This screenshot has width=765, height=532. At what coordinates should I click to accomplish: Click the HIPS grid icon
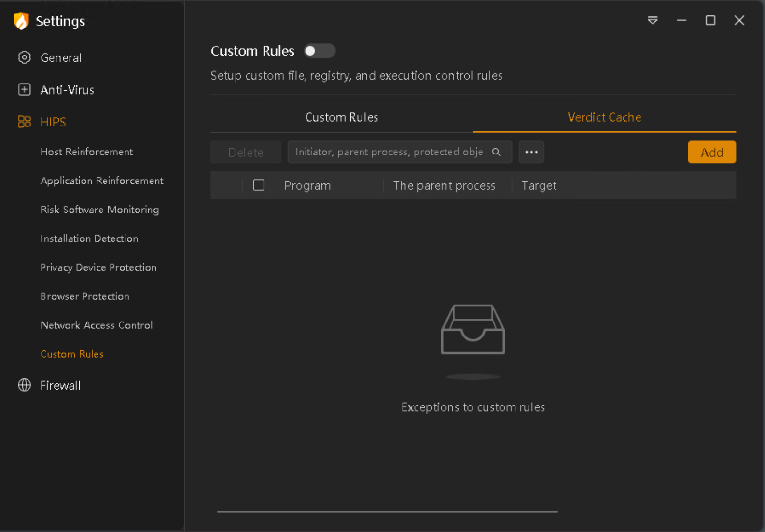24,122
